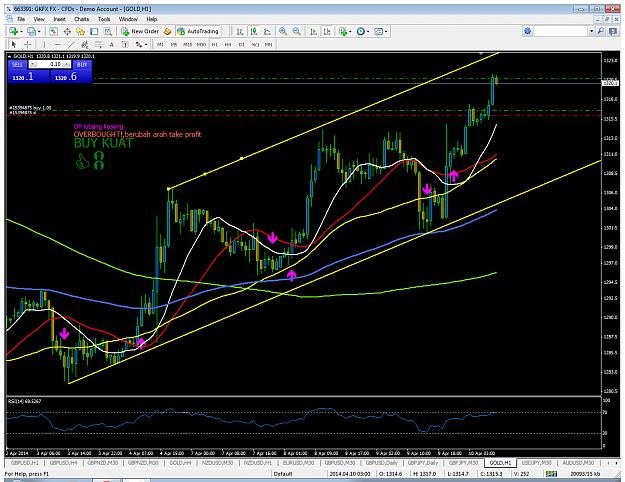Select the Text Label tool
Viewport: 625px width, 482px height.
pyautogui.click(x=125, y=45)
